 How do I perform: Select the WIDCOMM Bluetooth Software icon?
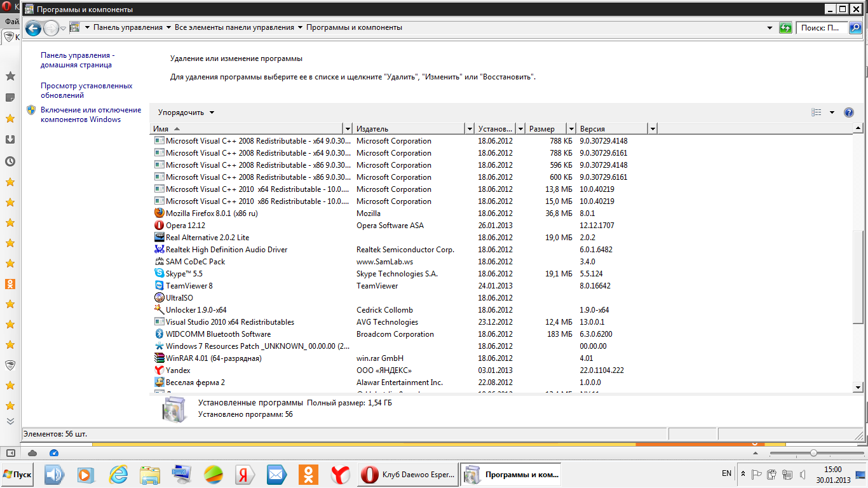[159, 334]
